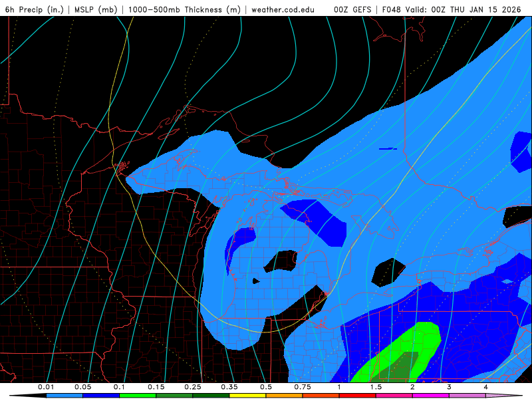The height and width of the screenshot is (399, 532).
Task: Click the 0.1 legend value label
Action: [119, 387]
